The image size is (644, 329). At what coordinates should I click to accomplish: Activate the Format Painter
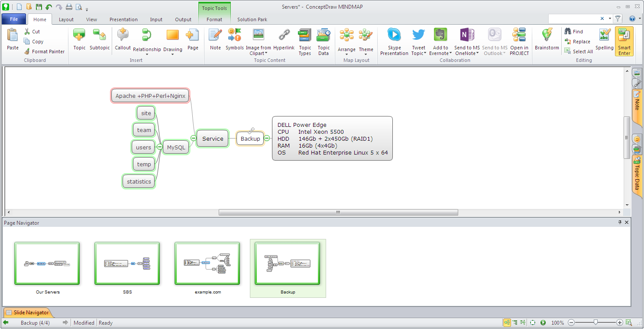coord(44,52)
